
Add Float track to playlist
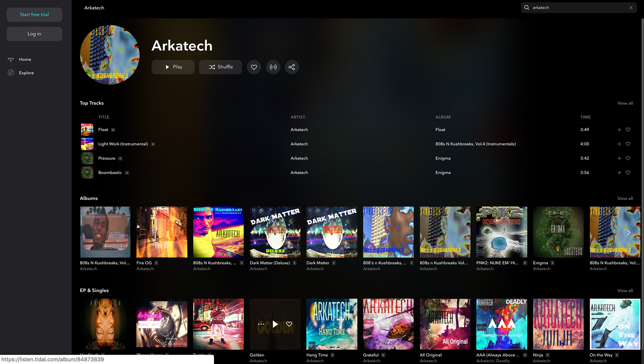pos(619,130)
